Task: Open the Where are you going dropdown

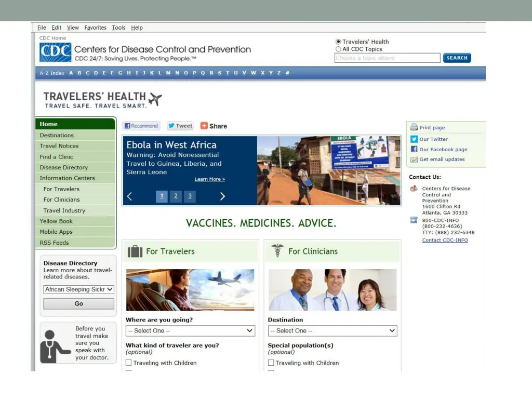Action: coord(190,331)
